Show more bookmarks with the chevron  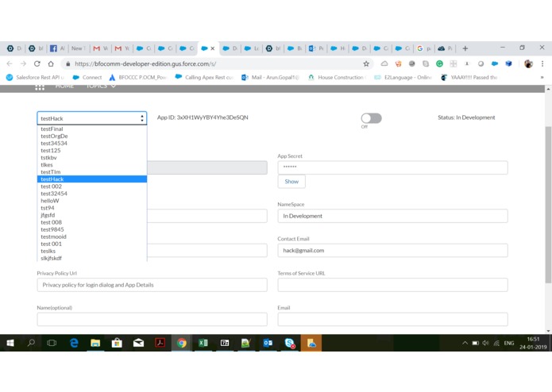pos(542,77)
